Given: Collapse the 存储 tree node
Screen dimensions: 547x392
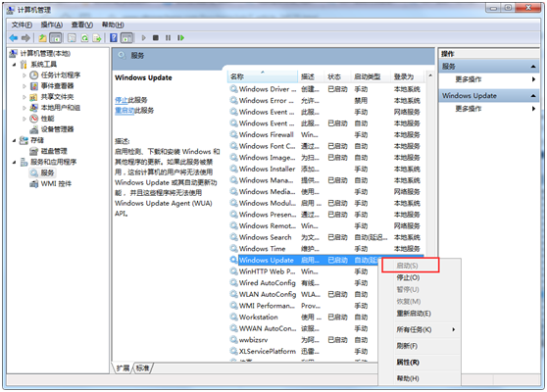Looking at the screenshot, I should (x=14, y=140).
